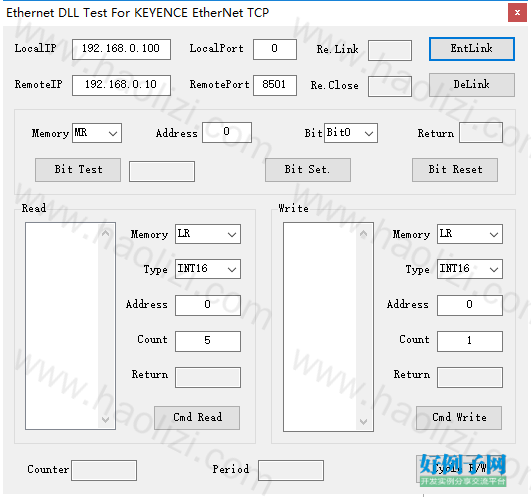Screen dimensions: 531x497
Task: Click the Cycle R/W button
Action: tap(459, 469)
